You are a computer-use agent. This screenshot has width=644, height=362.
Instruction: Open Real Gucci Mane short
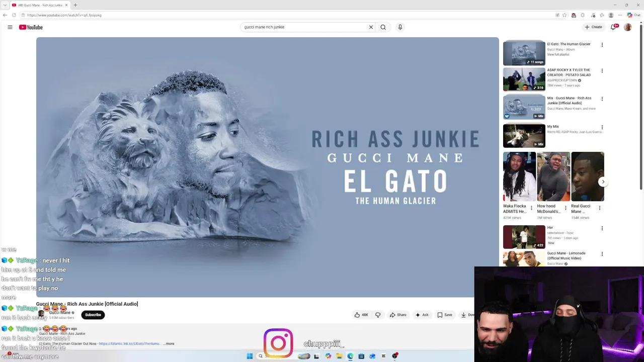587,176
